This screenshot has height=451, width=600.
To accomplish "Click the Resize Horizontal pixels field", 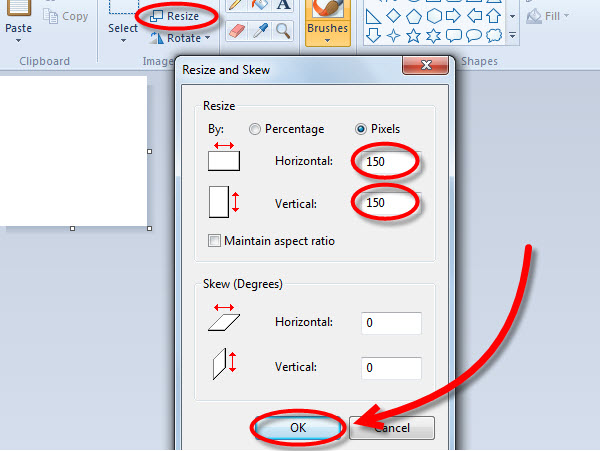I will pos(391,161).
